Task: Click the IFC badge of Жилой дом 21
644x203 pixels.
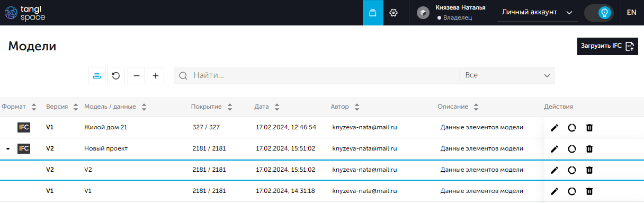Action: 24,127
